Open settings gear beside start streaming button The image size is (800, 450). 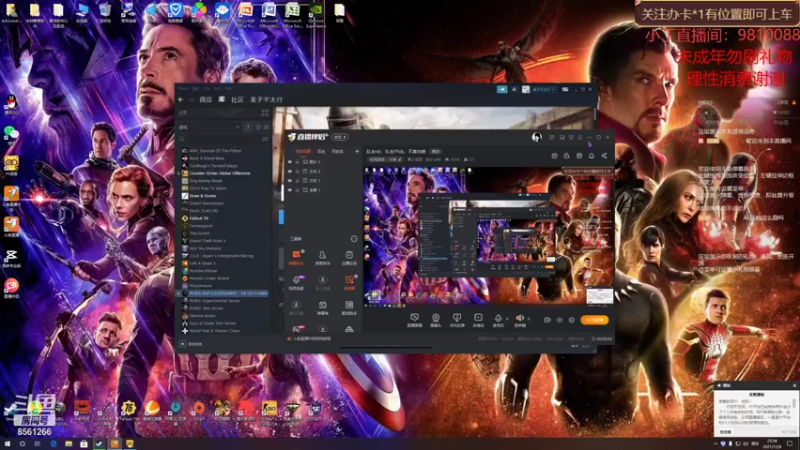(571, 320)
